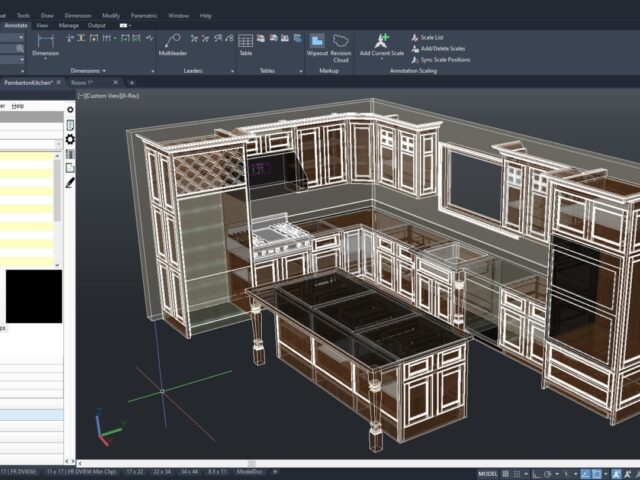Select the Wipeout markup tool
This screenshot has width=640, height=480.
point(317,44)
